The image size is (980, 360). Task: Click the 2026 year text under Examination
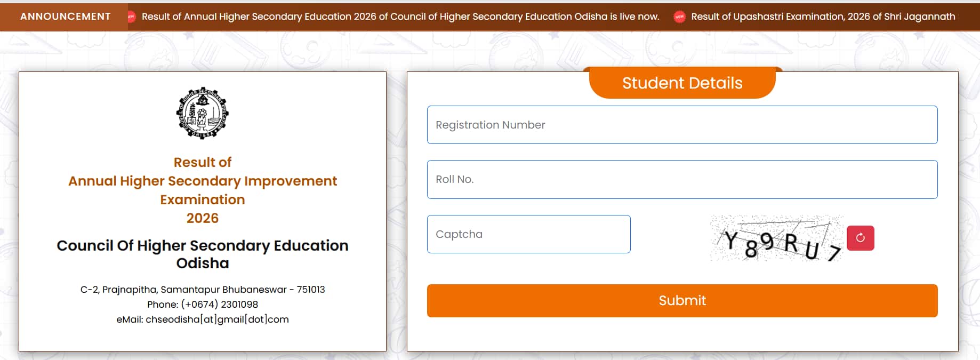pyautogui.click(x=203, y=218)
